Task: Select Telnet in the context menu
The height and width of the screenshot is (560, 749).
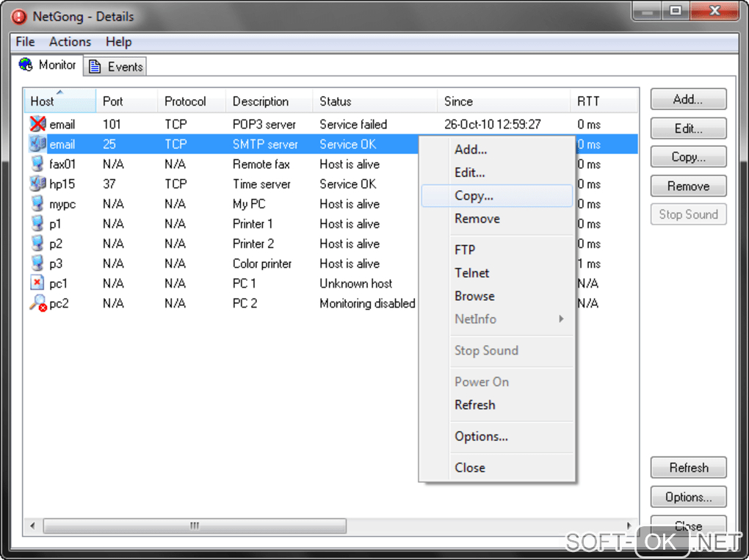Action: (x=497, y=272)
